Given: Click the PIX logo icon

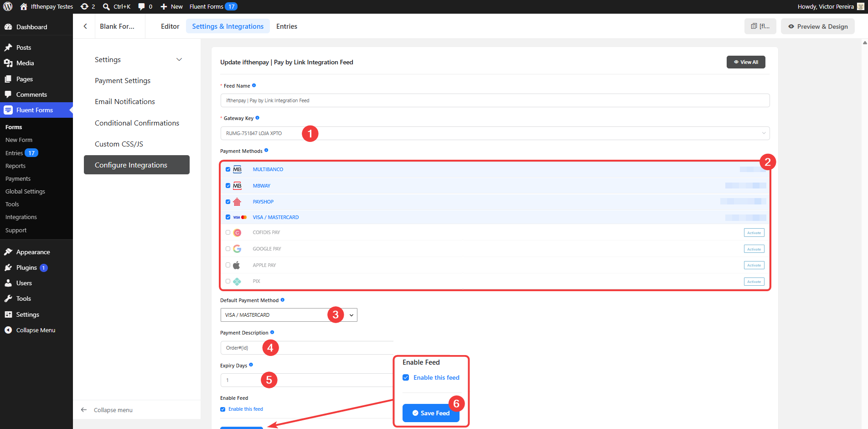Looking at the screenshot, I should click(x=237, y=282).
